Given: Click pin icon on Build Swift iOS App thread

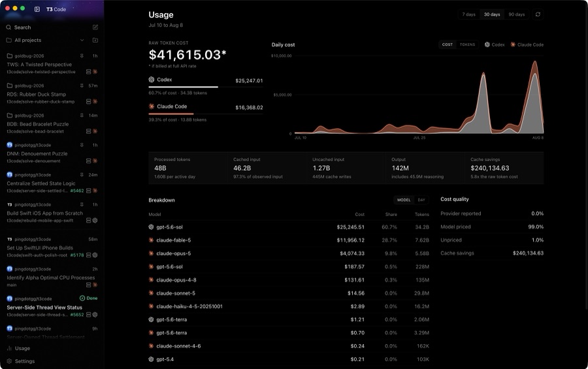Looking at the screenshot, I should click(82, 204).
